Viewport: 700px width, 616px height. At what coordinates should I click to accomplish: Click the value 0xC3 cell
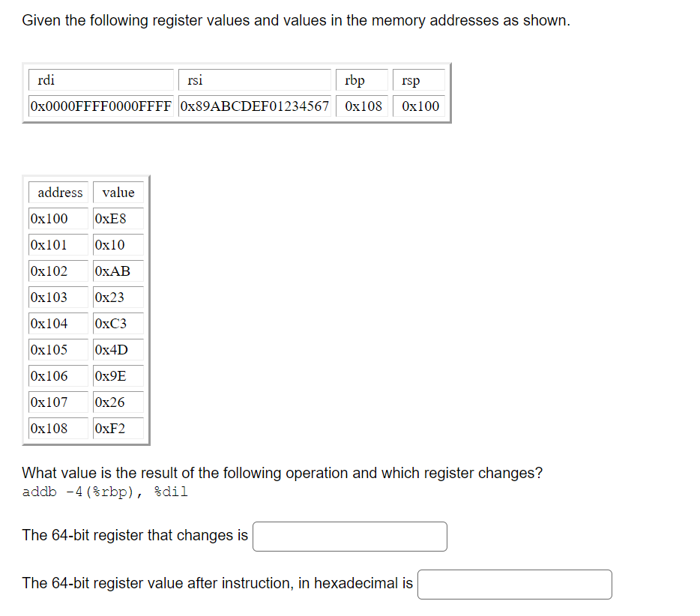[118, 323]
